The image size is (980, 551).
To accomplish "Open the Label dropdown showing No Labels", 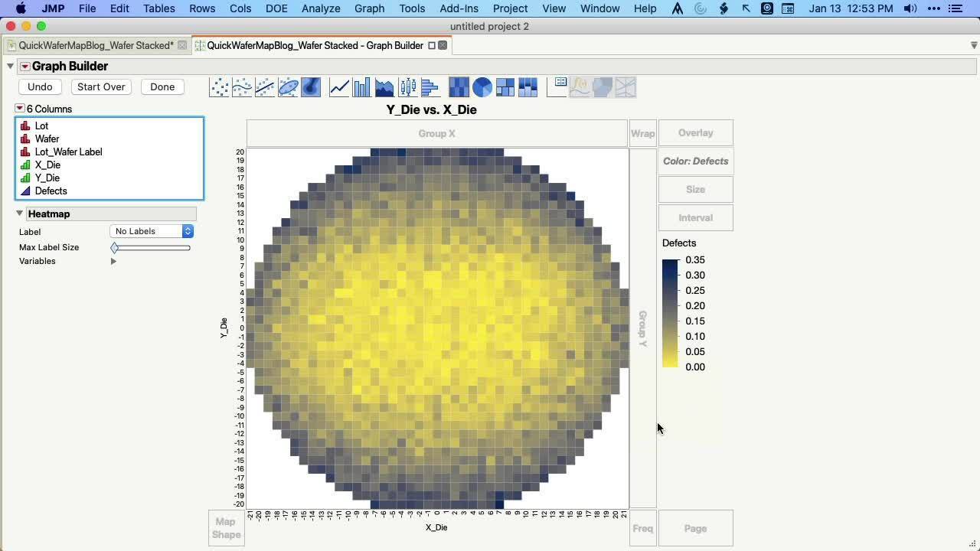I will 152,231.
